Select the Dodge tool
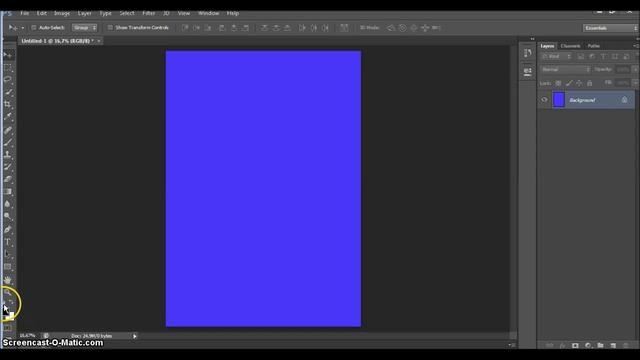This screenshot has width=640, height=360. click(x=8, y=216)
